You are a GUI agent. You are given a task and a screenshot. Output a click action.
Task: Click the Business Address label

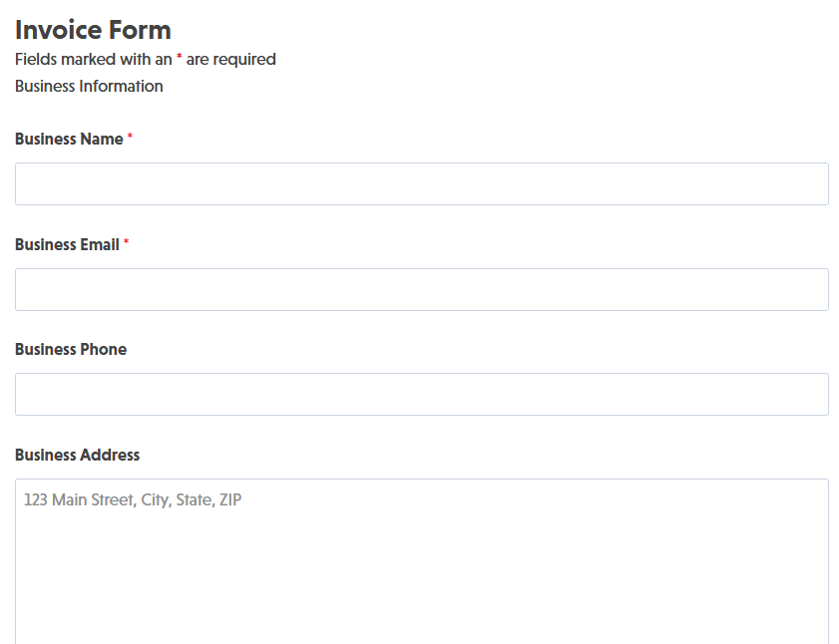[x=77, y=456]
